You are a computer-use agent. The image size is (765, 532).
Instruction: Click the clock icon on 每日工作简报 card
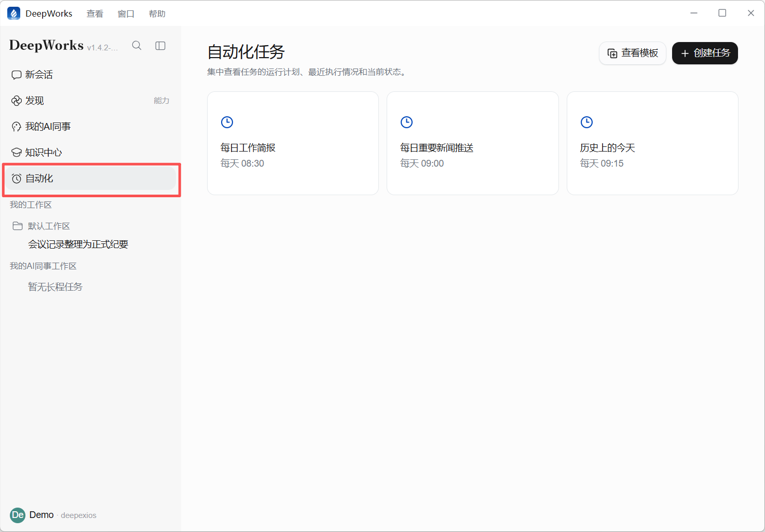[227, 122]
